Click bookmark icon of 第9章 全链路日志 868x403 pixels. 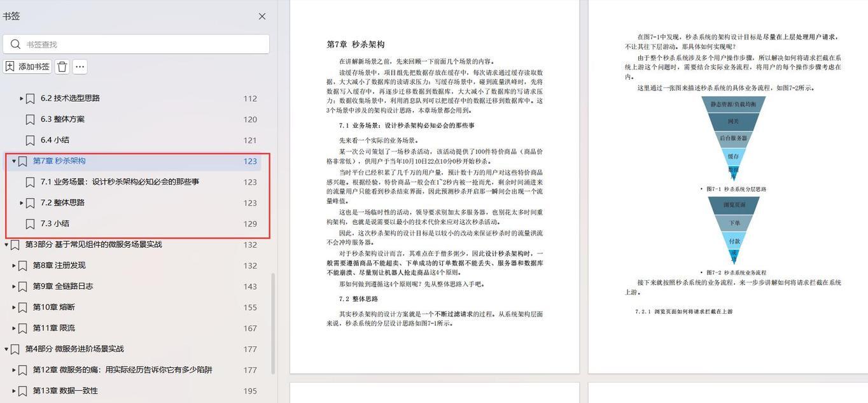click(22, 286)
